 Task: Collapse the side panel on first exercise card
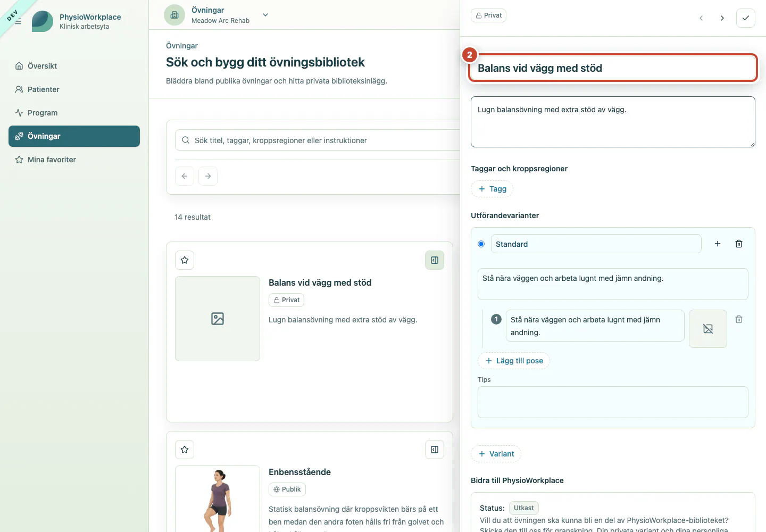click(435, 260)
